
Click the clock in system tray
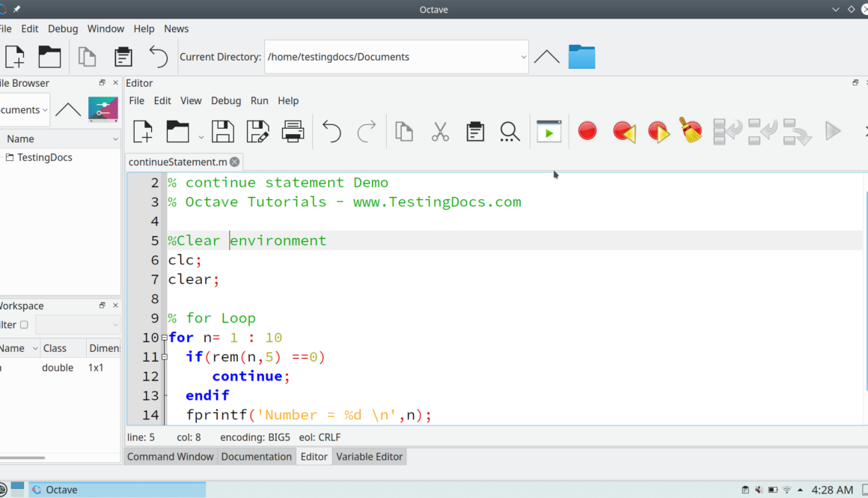point(832,490)
